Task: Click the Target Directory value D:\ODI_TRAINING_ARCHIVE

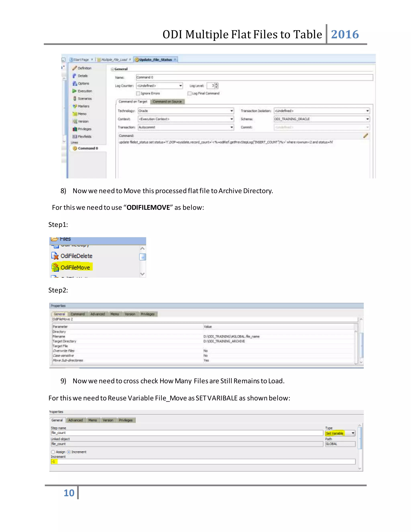Action: pyautogui.click(x=224, y=341)
